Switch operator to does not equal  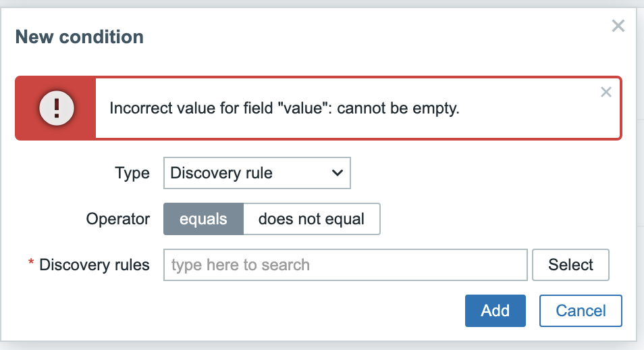pos(311,219)
